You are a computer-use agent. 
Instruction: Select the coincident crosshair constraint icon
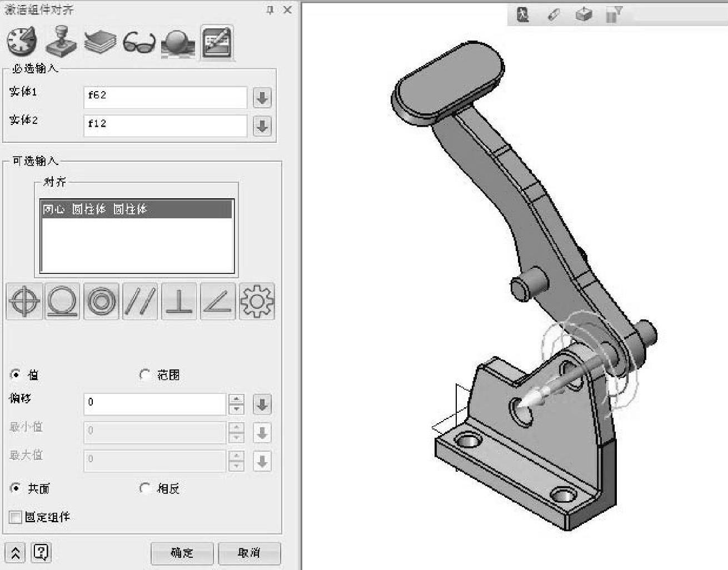pos(24,301)
